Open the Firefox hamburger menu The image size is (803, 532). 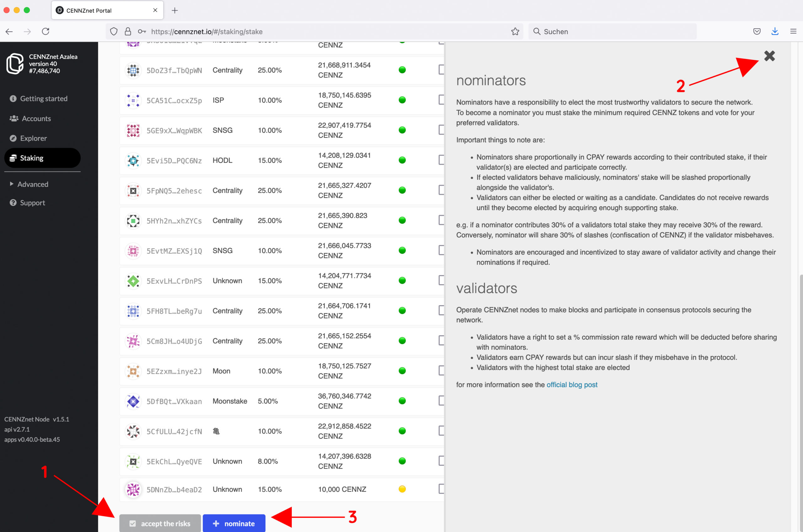pyautogui.click(x=793, y=32)
